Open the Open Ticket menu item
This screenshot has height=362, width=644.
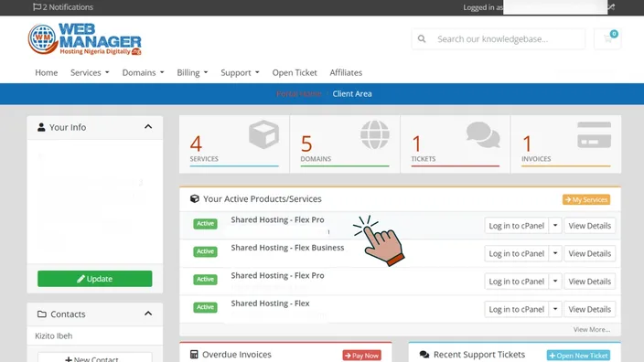295,72
